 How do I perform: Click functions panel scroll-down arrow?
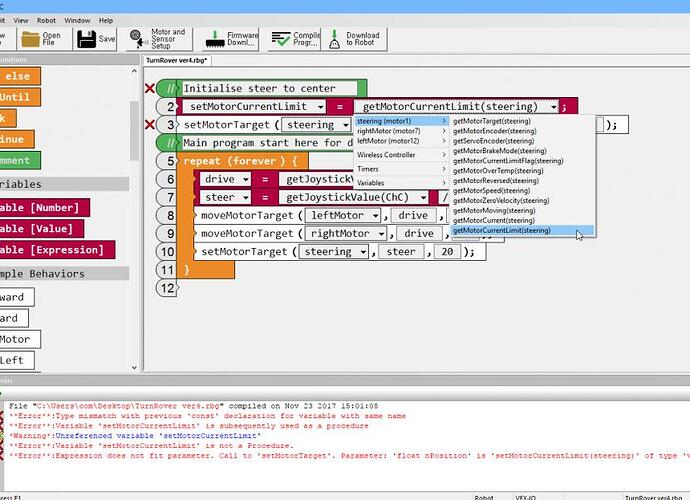tap(134, 368)
